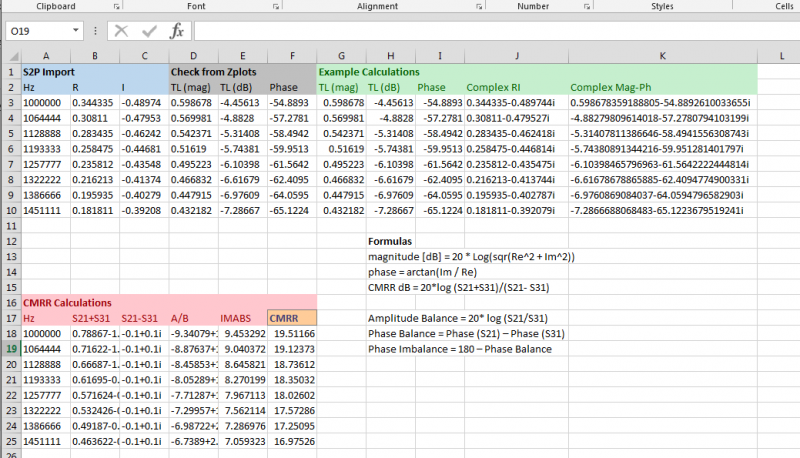Screen dimensions: 800x458
Task: Click the 'Formulas' label cell
Action: tap(390, 241)
